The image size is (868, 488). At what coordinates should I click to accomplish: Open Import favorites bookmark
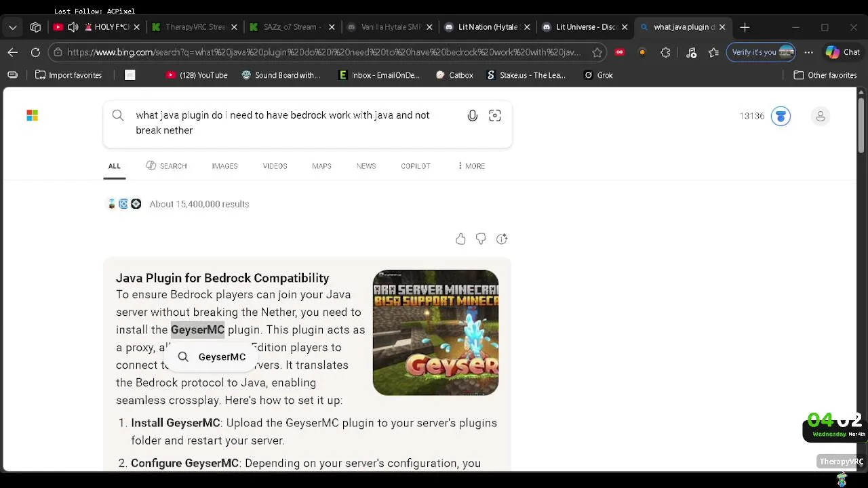click(68, 75)
